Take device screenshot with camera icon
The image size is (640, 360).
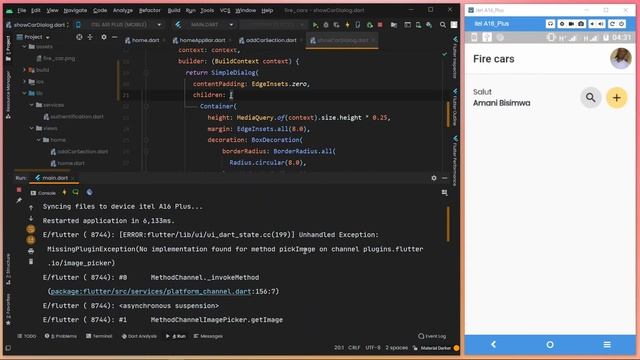tap(581, 24)
